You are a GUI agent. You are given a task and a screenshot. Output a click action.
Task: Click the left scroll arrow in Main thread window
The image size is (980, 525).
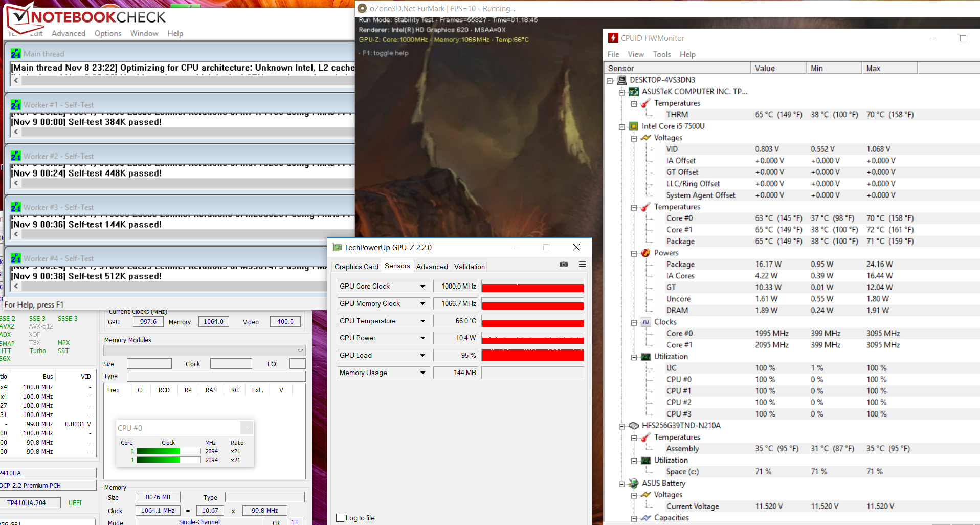tap(16, 80)
